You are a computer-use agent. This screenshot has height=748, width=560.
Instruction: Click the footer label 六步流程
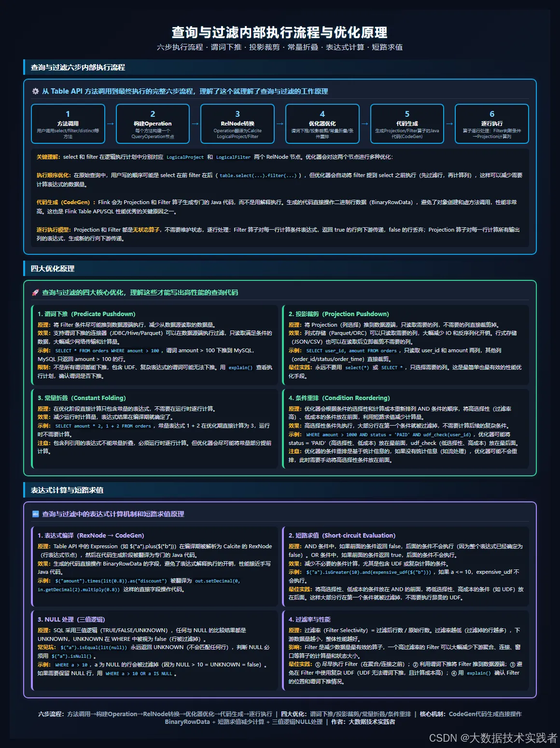[52, 714]
